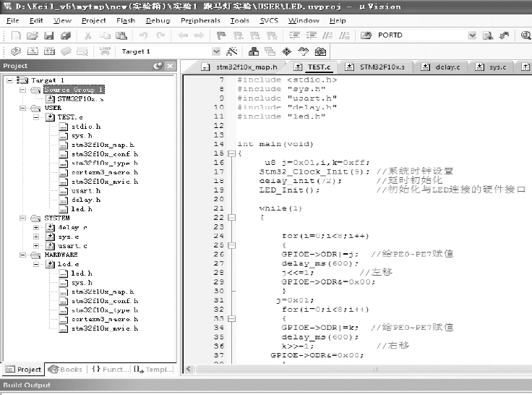Open the Peripherals menu
532x395 pixels.
200,20
